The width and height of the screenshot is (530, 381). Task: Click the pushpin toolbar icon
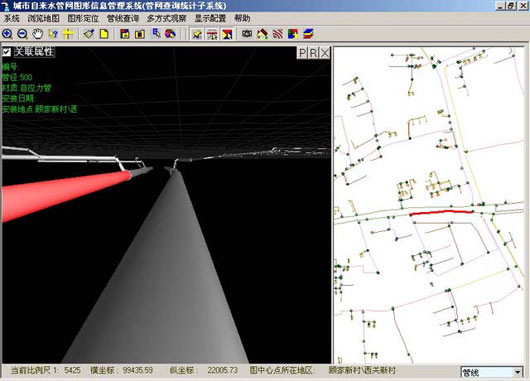click(x=197, y=34)
